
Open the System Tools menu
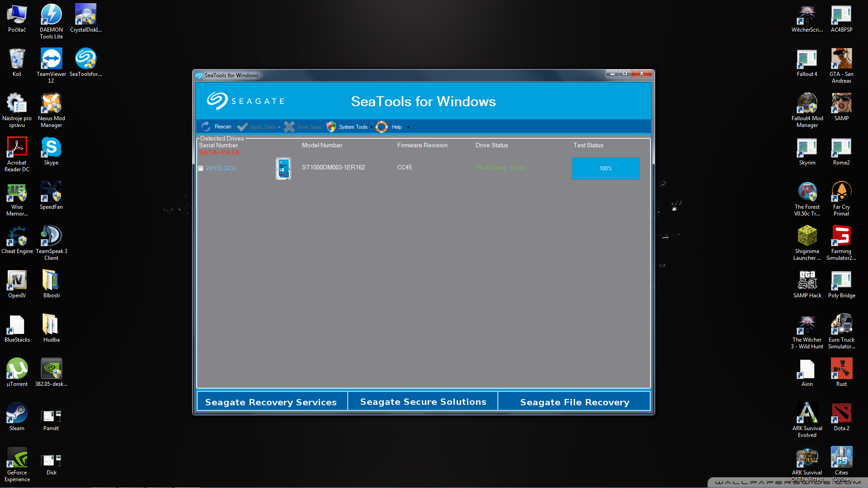353,127
